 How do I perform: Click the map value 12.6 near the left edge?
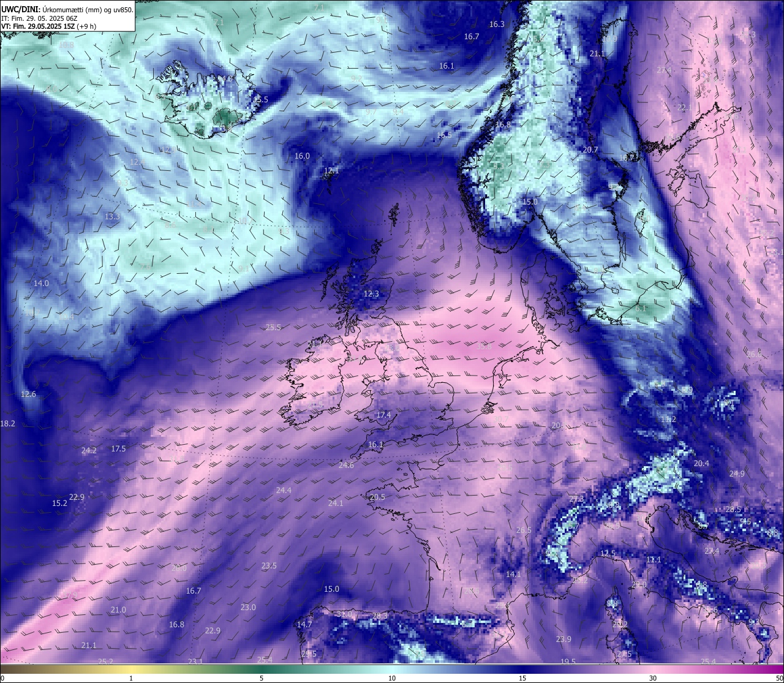tap(28, 394)
